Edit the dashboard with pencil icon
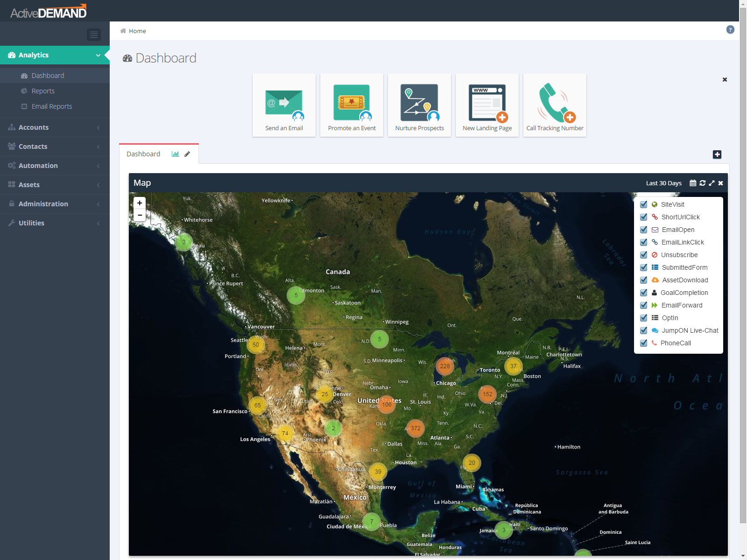The height and width of the screenshot is (560, 747). pos(187,154)
